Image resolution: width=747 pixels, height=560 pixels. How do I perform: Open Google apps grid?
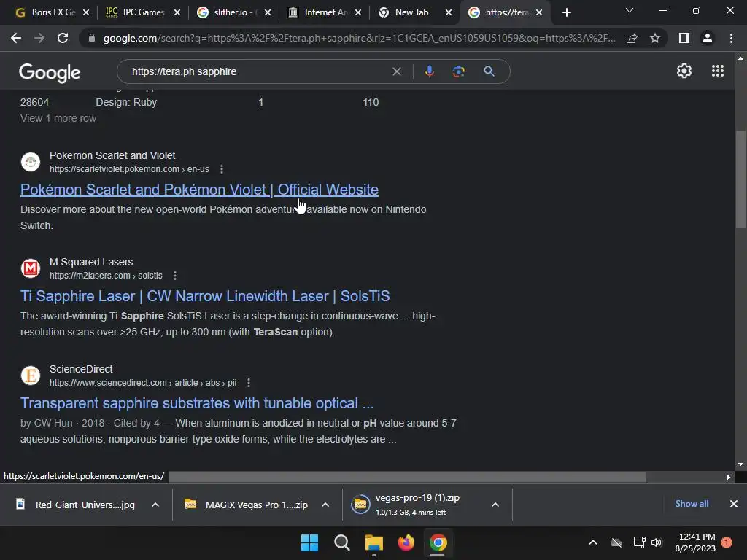pyautogui.click(x=718, y=71)
